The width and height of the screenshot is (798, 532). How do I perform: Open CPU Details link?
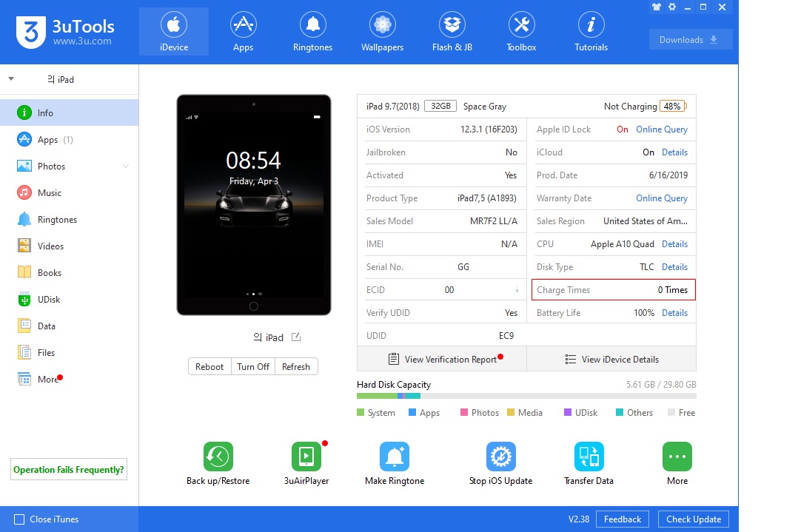(674, 243)
